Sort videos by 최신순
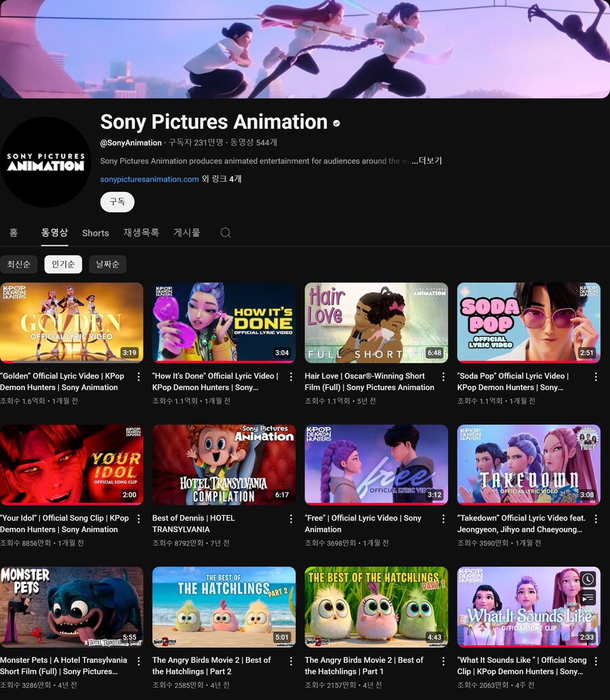The width and height of the screenshot is (610, 700). coord(19,264)
